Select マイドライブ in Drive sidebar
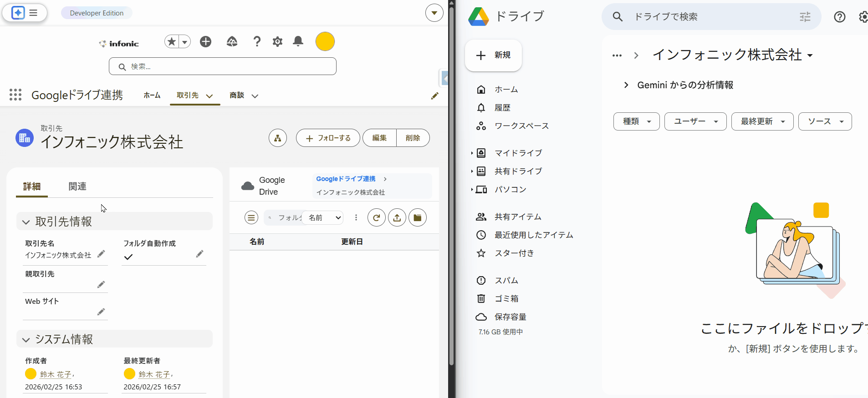This screenshot has width=868, height=398. [518, 153]
